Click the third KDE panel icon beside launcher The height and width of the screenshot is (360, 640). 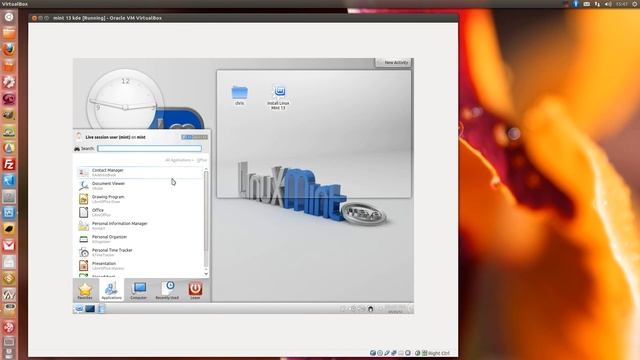coord(101,309)
